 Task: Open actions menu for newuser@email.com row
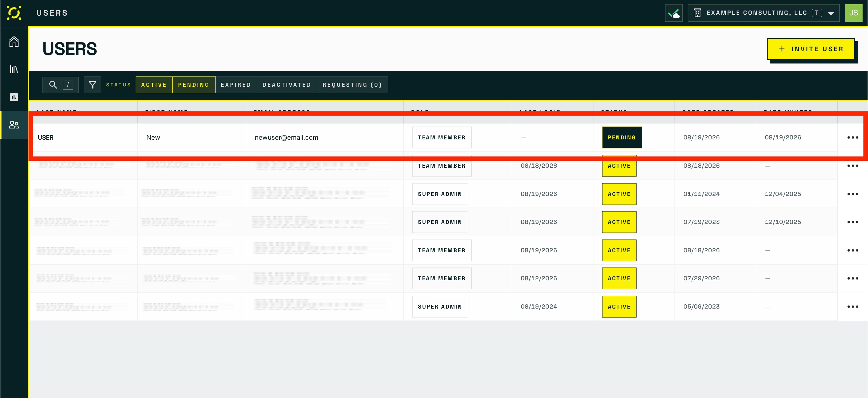(x=853, y=137)
